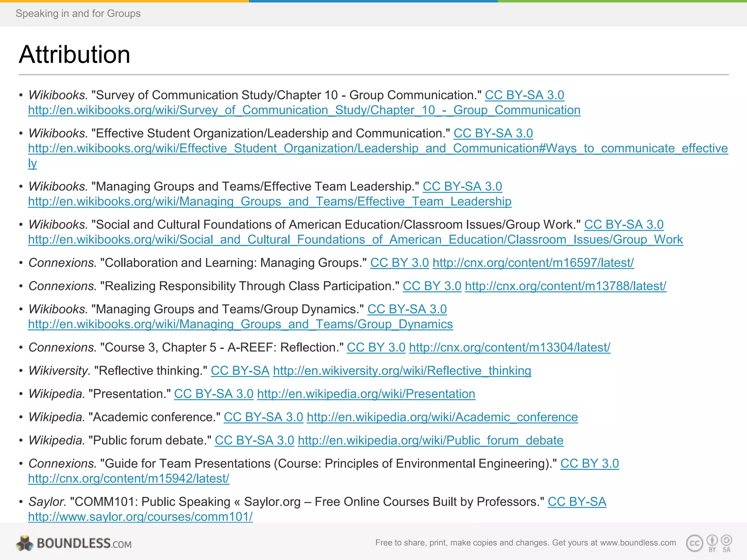Open cnx.org m13788 Class Participation link
Screen dimensions: 747x560
[565, 286]
